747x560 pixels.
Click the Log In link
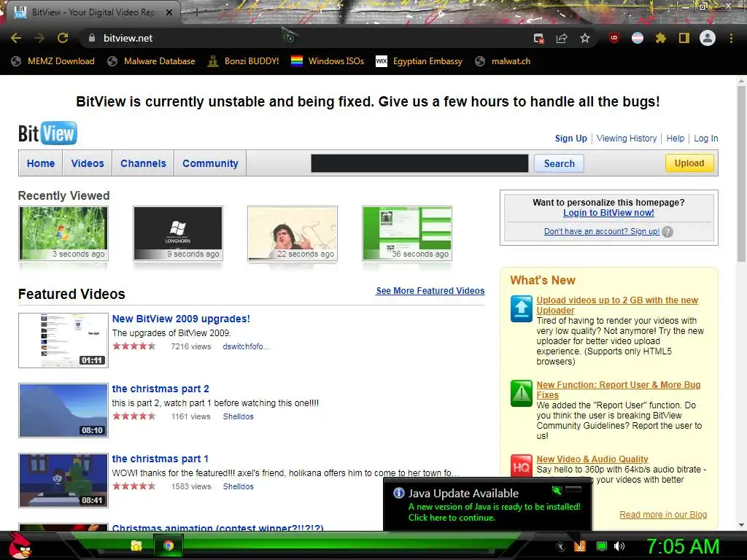[x=705, y=139]
